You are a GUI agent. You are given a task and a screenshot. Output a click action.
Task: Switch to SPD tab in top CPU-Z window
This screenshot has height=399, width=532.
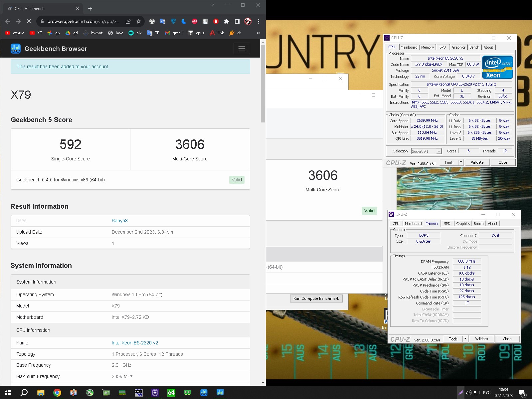pos(443,47)
